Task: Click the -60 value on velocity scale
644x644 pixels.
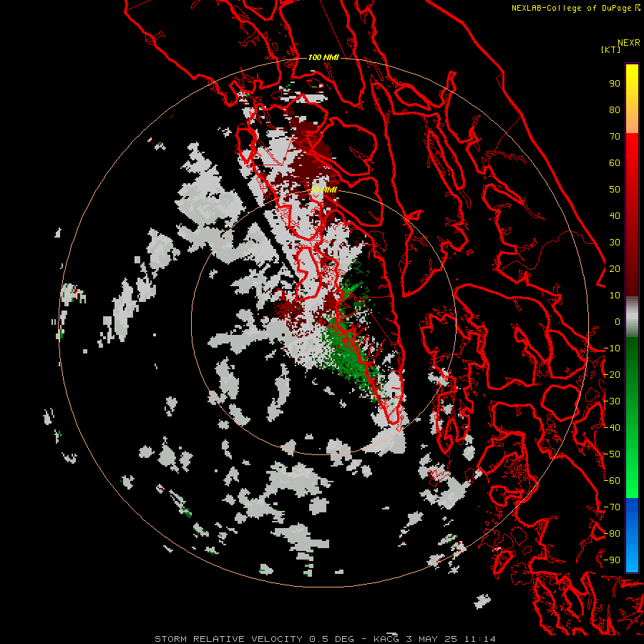Action: (612, 481)
